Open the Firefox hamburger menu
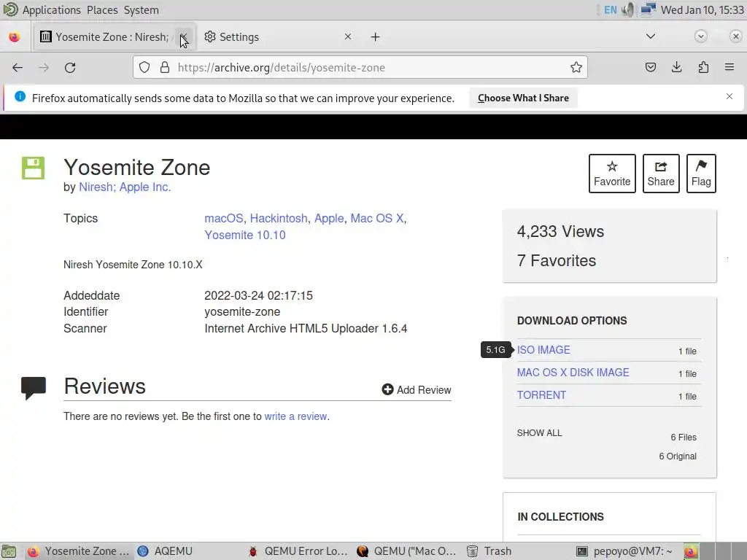The height and width of the screenshot is (560, 747). click(x=729, y=68)
